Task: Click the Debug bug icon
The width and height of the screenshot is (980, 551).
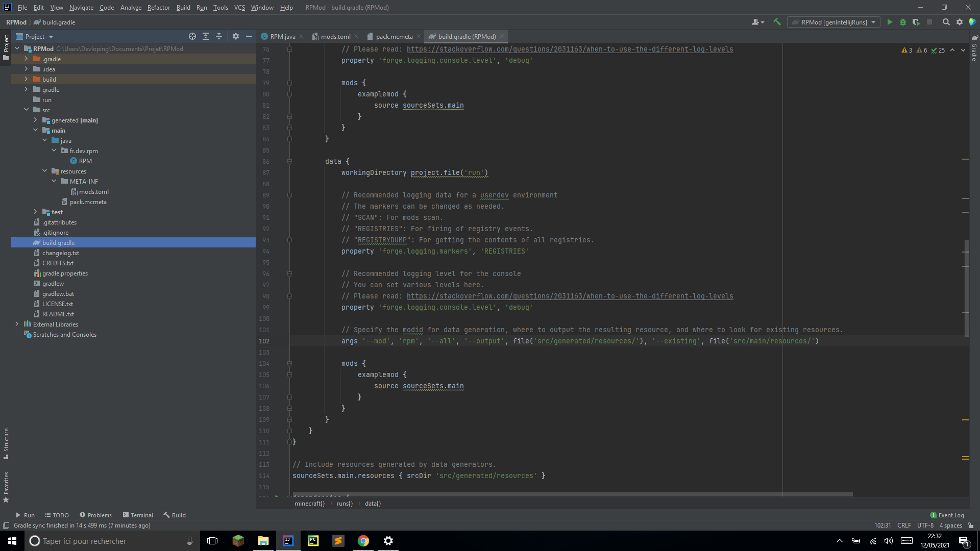Action: coord(903,22)
